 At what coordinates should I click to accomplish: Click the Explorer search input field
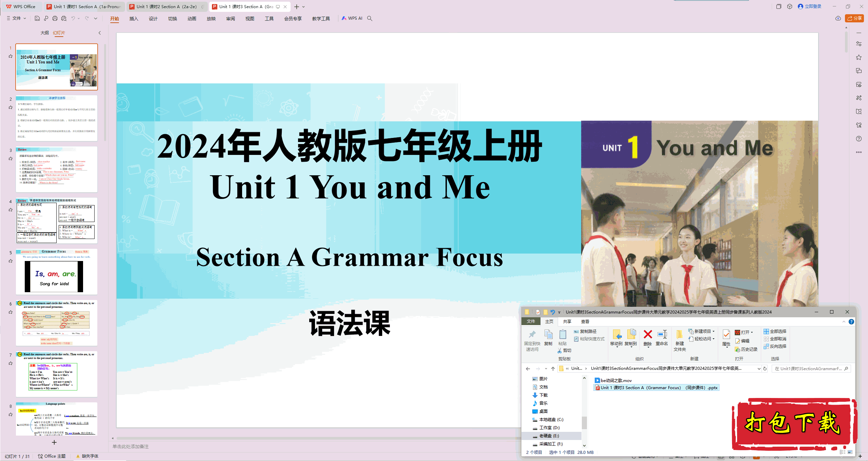[811, 368]
